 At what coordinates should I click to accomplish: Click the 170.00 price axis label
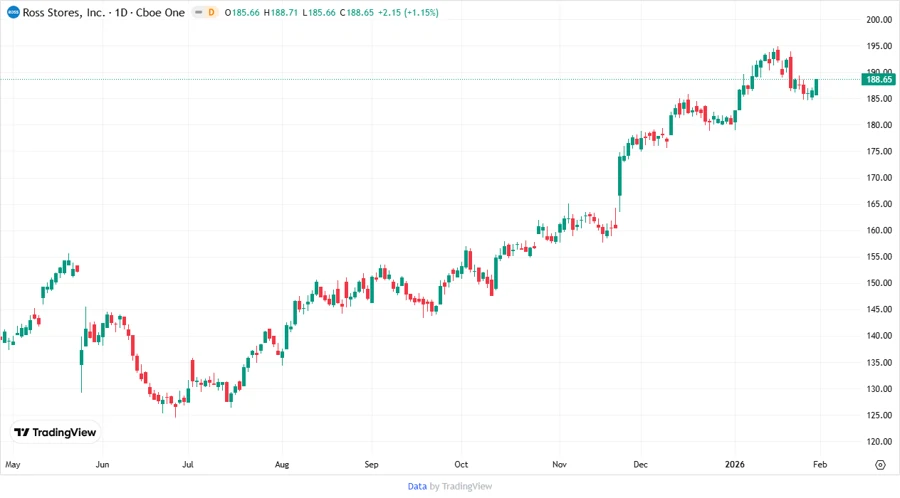[x=879, y=178]
